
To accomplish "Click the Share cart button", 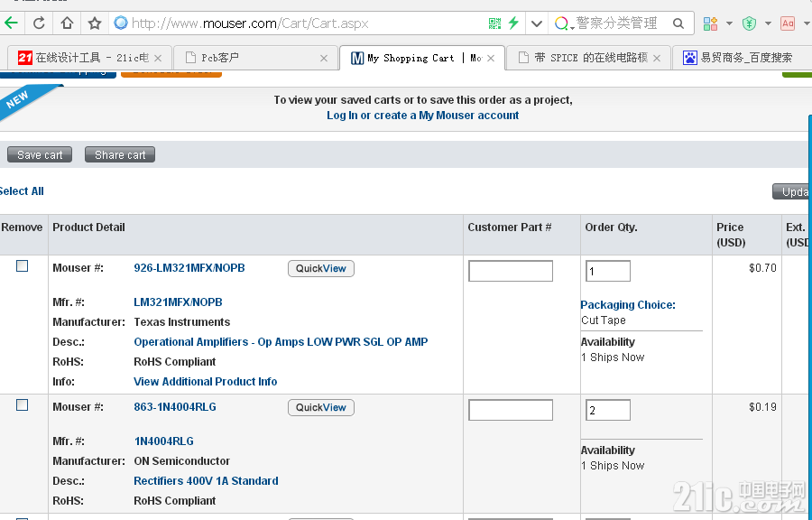I will pos(120,155).
